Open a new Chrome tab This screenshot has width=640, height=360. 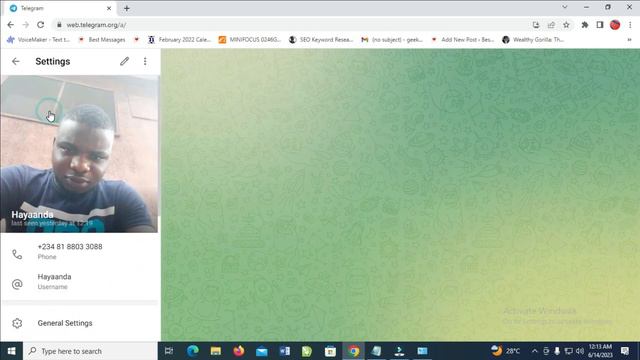pyautogui.click(x=127, y=8)
